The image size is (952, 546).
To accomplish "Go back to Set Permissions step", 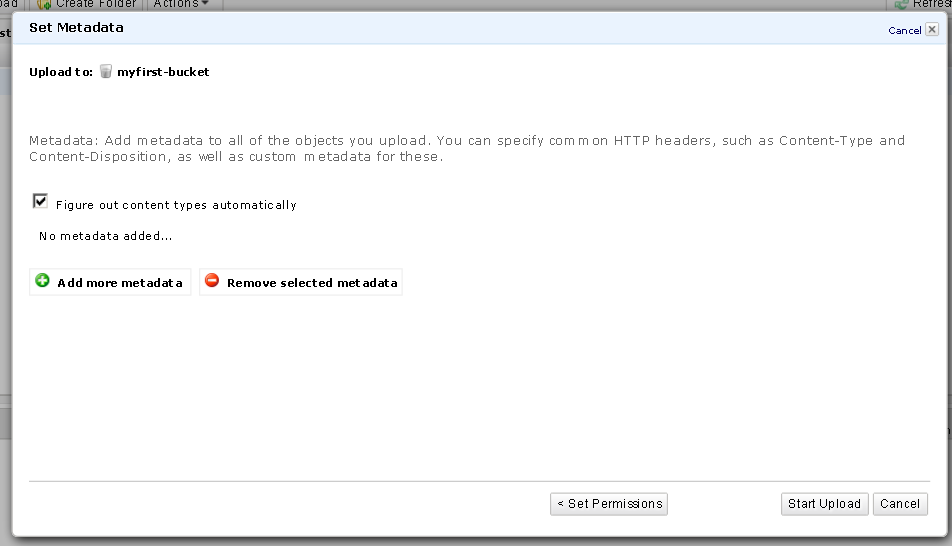I will tap(608, 504).
